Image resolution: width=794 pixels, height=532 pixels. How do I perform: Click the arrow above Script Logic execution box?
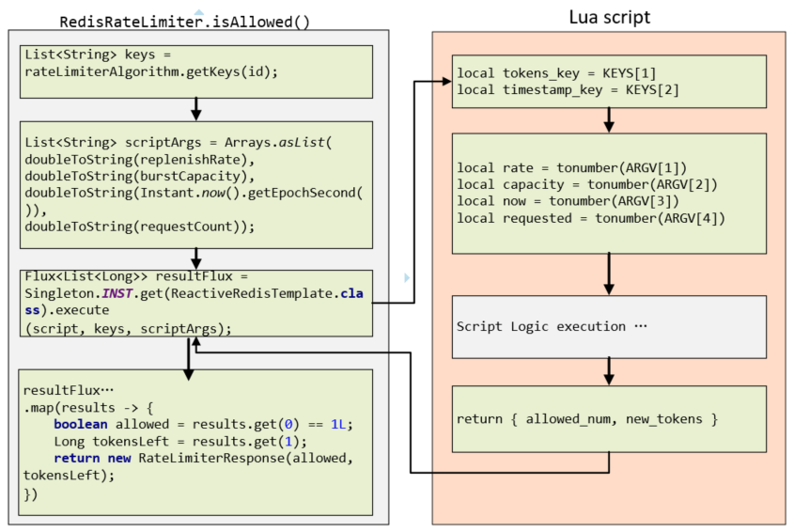pos(609,275)
